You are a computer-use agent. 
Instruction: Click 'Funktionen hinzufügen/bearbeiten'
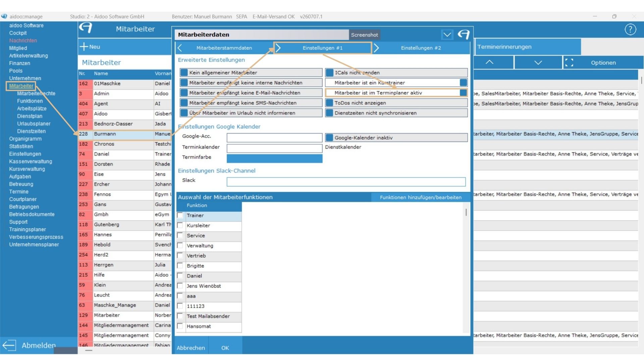421,197
